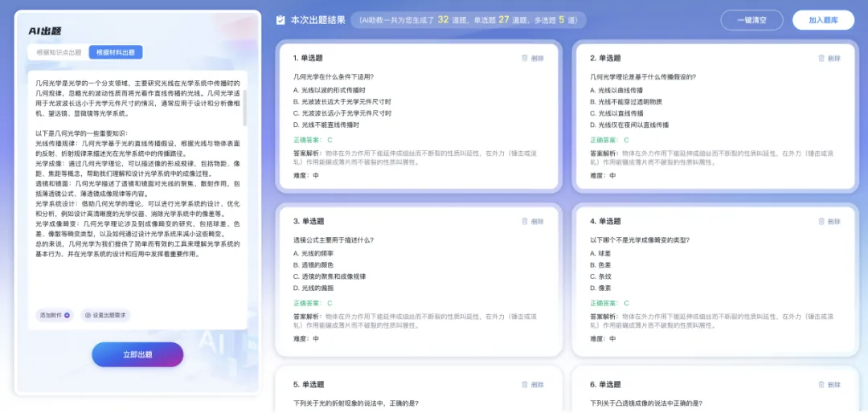Screen dimensions: 868x413
Task: Click the trash icon on question 2
Action: (821, 58)
